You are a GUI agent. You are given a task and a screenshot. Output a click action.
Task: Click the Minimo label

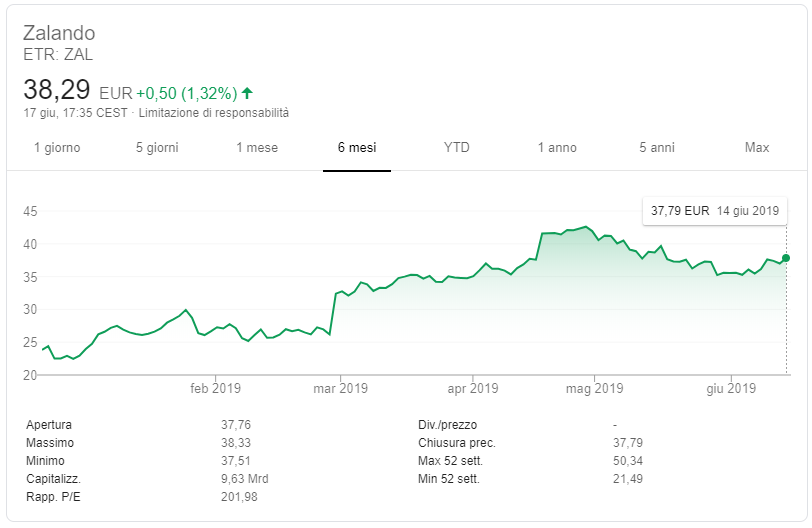point(45,461)
